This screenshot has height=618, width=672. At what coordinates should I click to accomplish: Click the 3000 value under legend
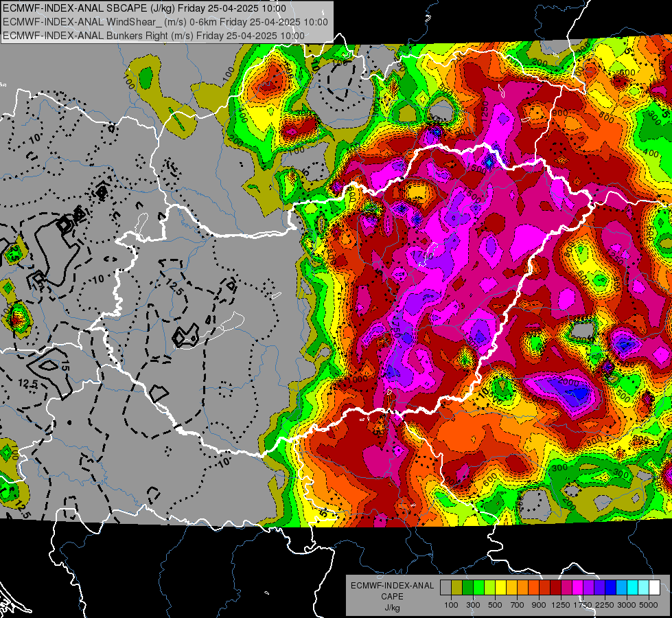click(x=627, y=605)
